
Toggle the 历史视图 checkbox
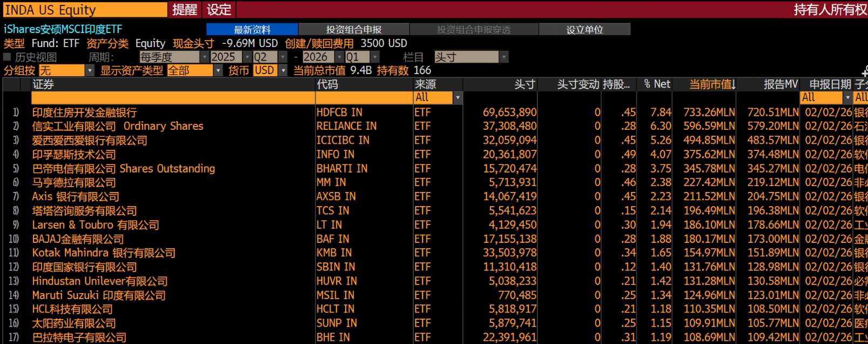point(7,57)
